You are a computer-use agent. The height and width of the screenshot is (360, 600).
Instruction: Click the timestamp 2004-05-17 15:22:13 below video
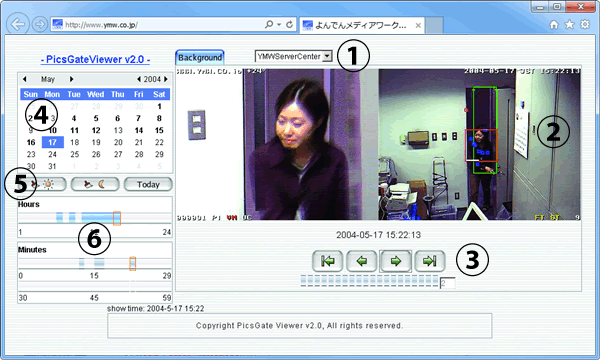tap(378, 235)
